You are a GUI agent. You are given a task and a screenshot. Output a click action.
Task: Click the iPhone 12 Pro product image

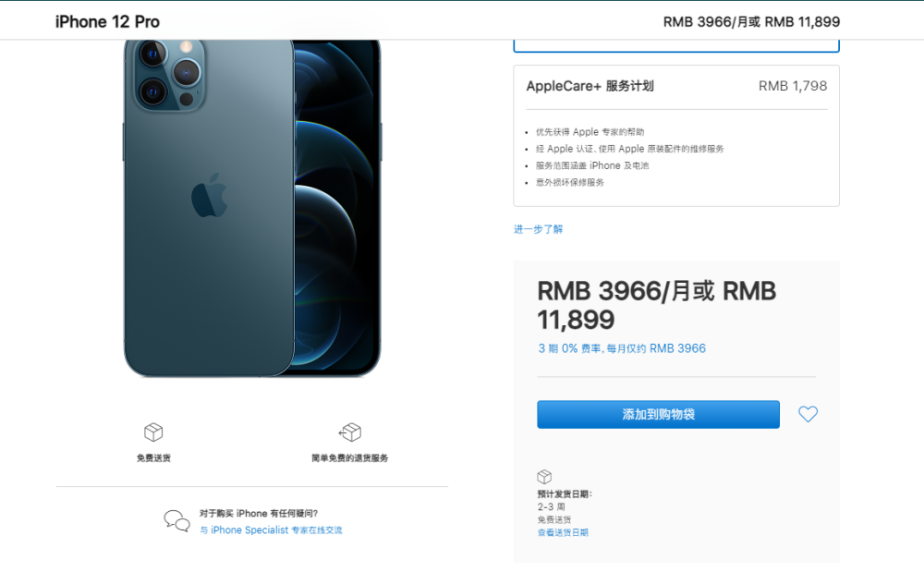[252, 209]
